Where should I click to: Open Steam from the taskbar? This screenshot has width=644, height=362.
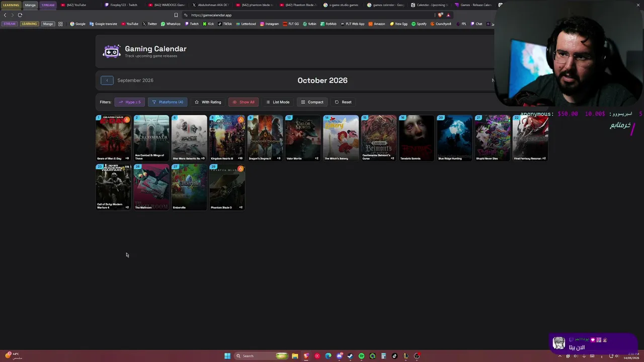pyautogui.click(x=350, y=356)
